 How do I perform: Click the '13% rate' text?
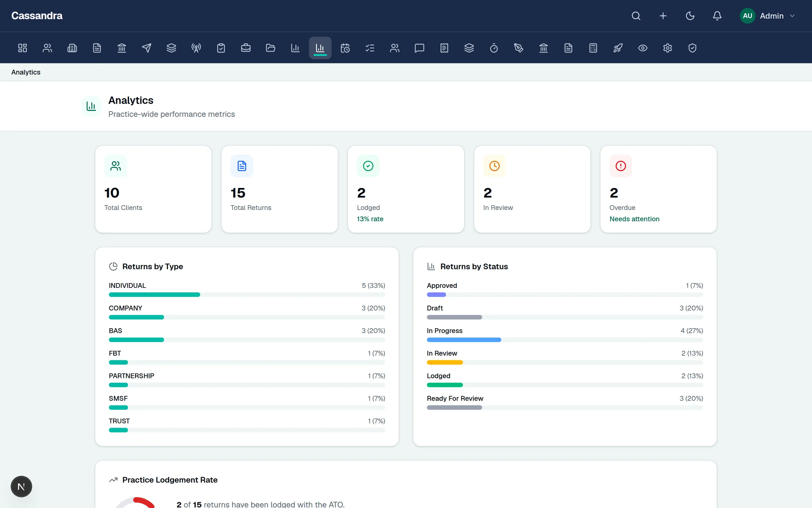[x=370, y=219]
